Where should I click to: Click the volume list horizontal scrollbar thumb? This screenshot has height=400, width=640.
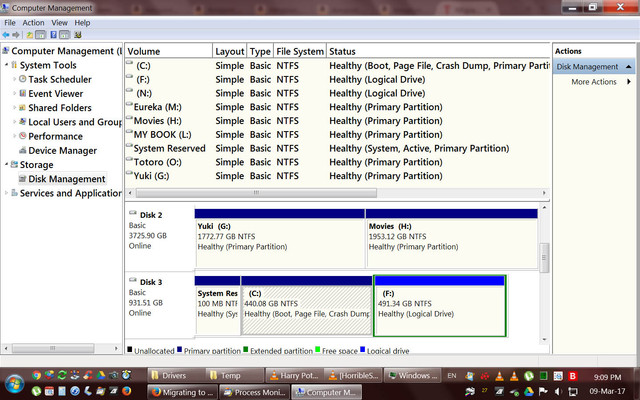pos(256,193)
